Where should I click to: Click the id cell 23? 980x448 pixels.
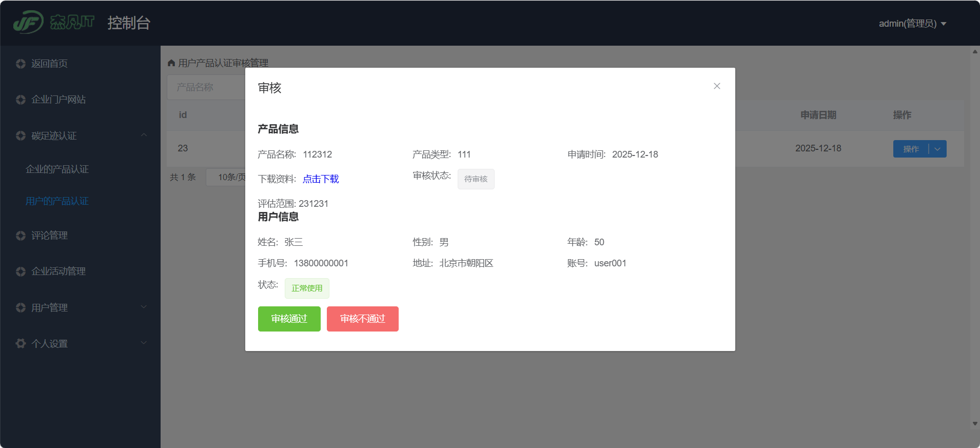pos(183,148)
